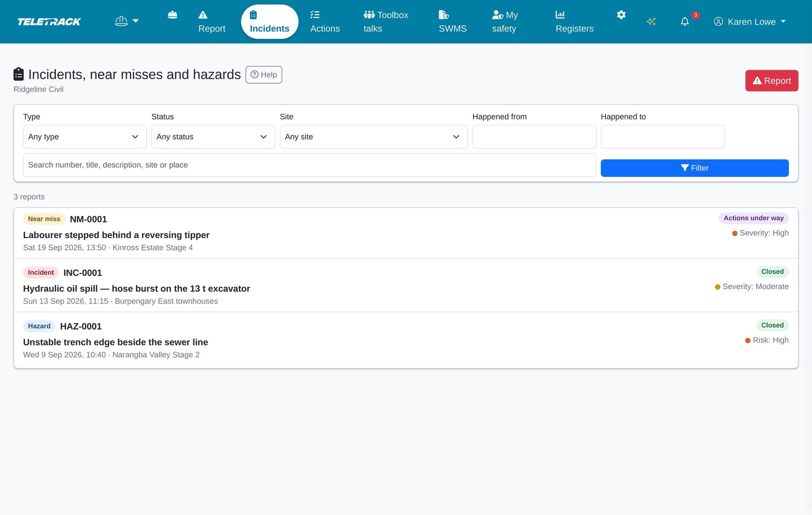Open 'Labourer stepped behind a reversing tipper'

[x=116, y=235]
